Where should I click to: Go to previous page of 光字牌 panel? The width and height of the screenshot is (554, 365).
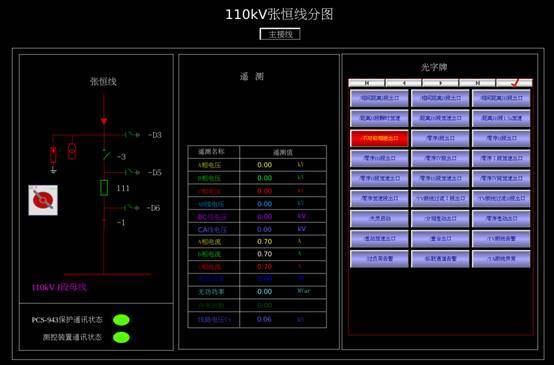tap(403, 83)
